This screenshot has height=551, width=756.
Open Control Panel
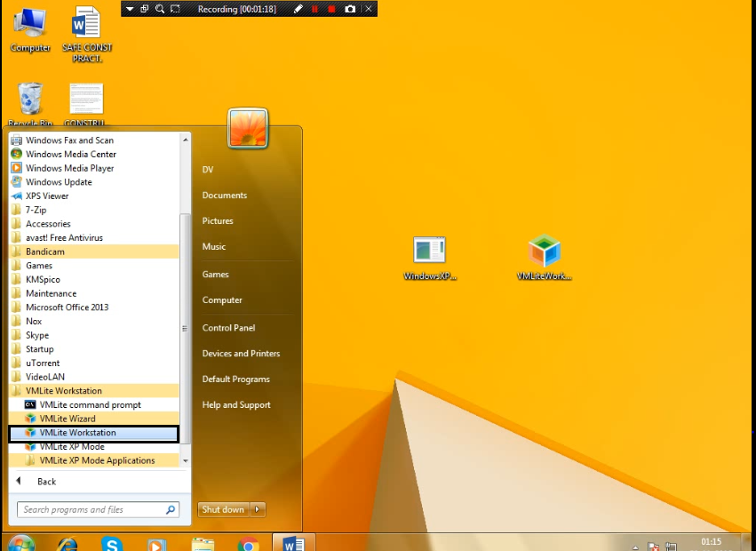coord(229,328)
